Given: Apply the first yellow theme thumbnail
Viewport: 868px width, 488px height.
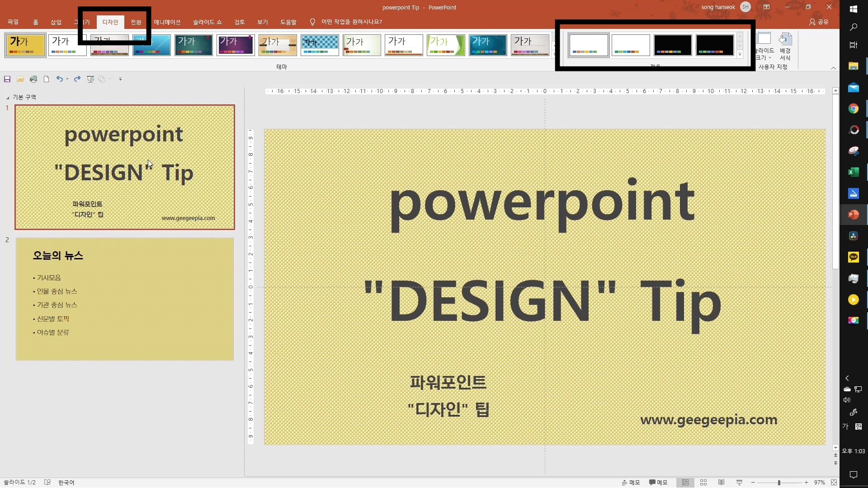Looking at the screenshot, I should pyautogui.click(x=25, y=45).
